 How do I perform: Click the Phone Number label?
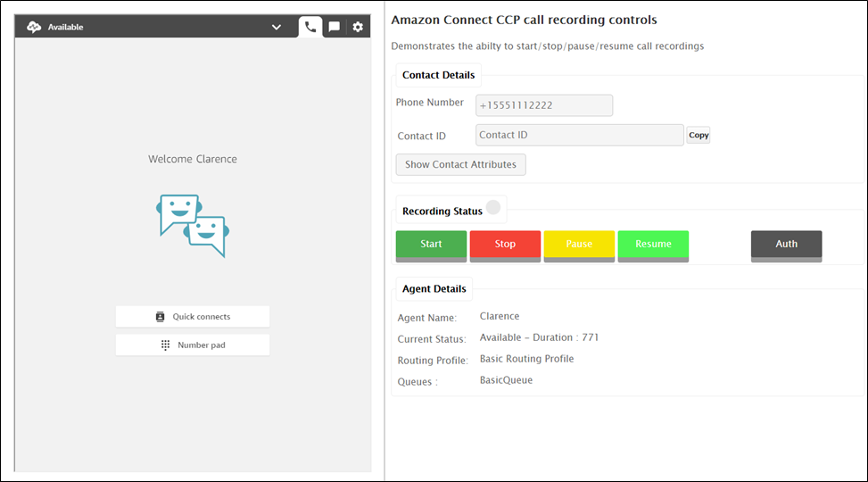[x=430, y=103]
